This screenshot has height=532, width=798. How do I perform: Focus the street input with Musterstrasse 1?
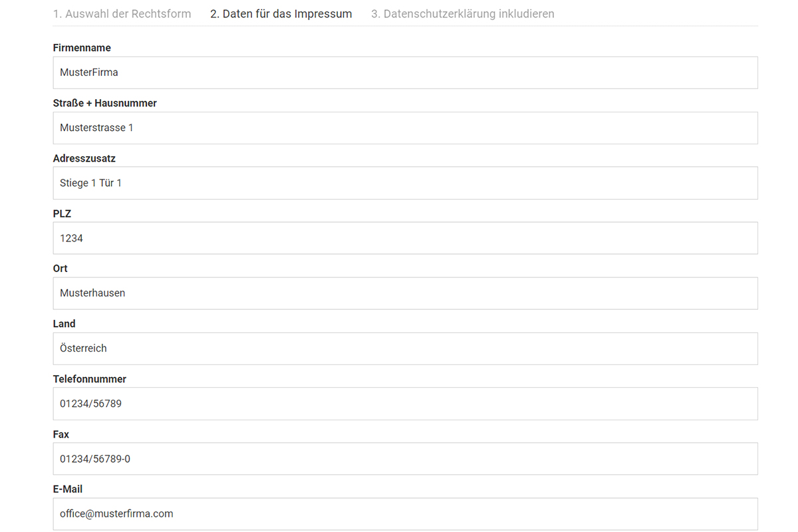point(405,128)
